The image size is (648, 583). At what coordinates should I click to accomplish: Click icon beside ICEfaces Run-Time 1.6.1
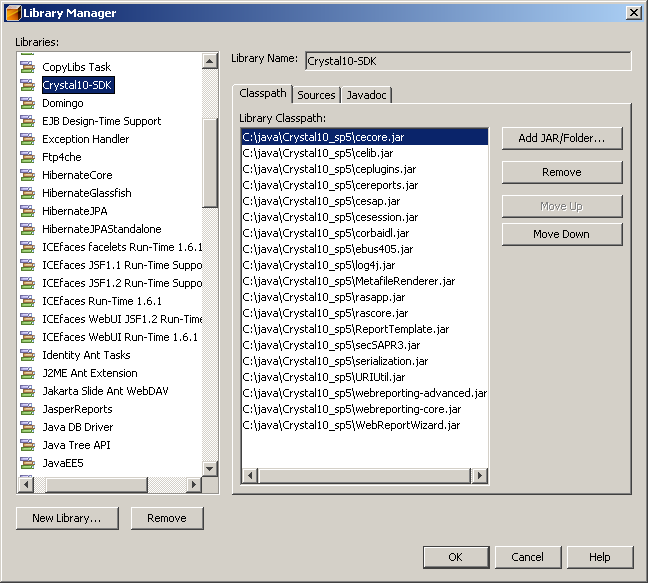coord(28,301)
